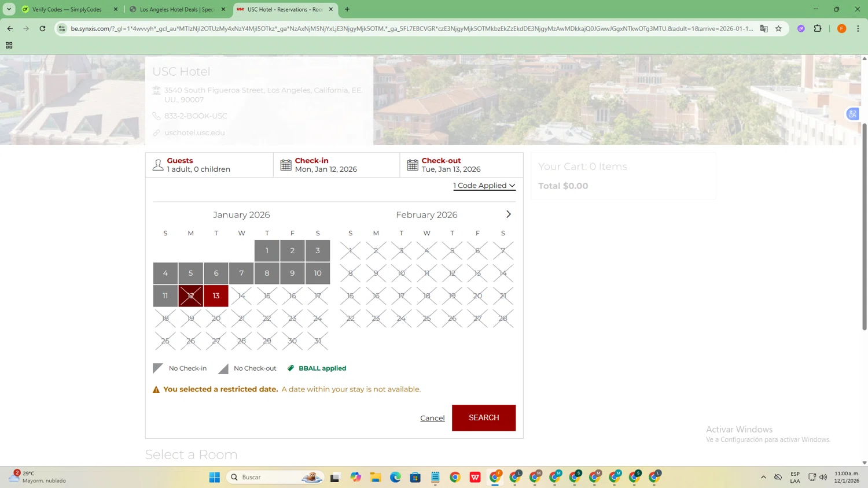Open a new browser tab
The height and width of the screenshot is (488, 868).
coord(347,9)
